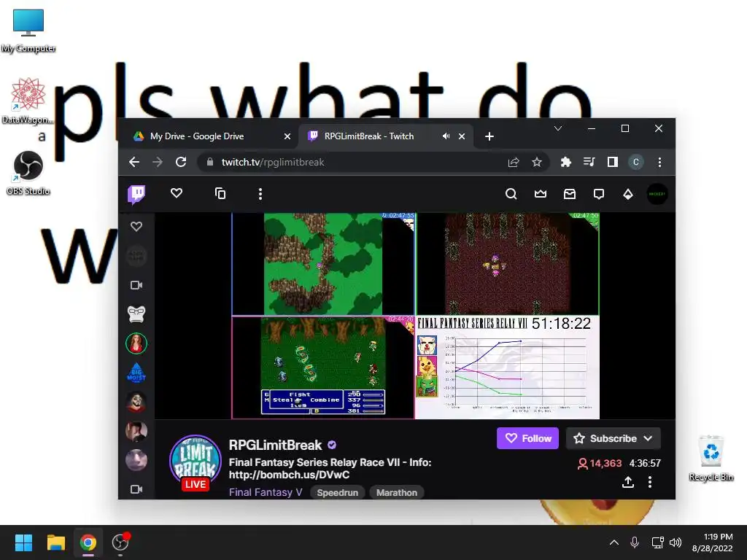Click the microphone tray icon

(x=635, y=542)
